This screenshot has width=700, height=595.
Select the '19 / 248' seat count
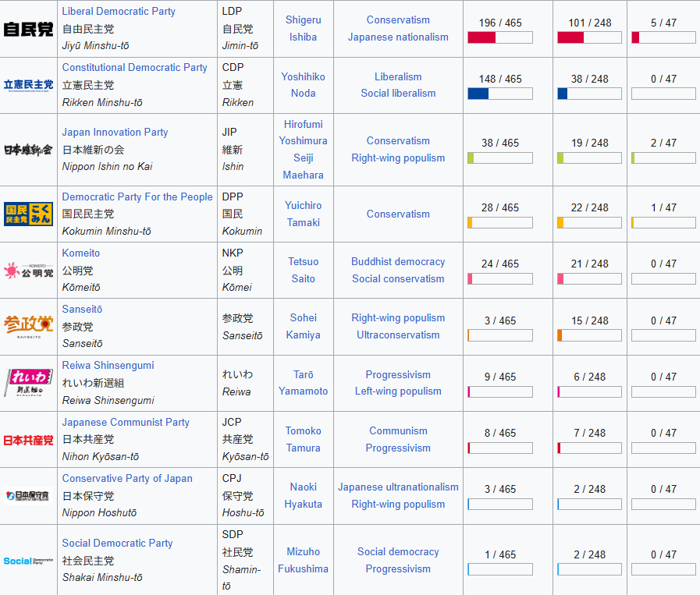(590, 143)
